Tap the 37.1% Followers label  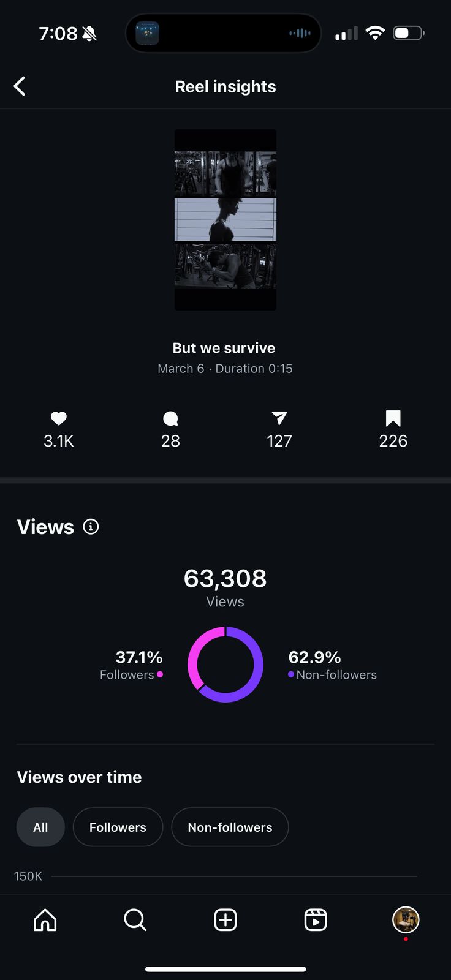131,665
